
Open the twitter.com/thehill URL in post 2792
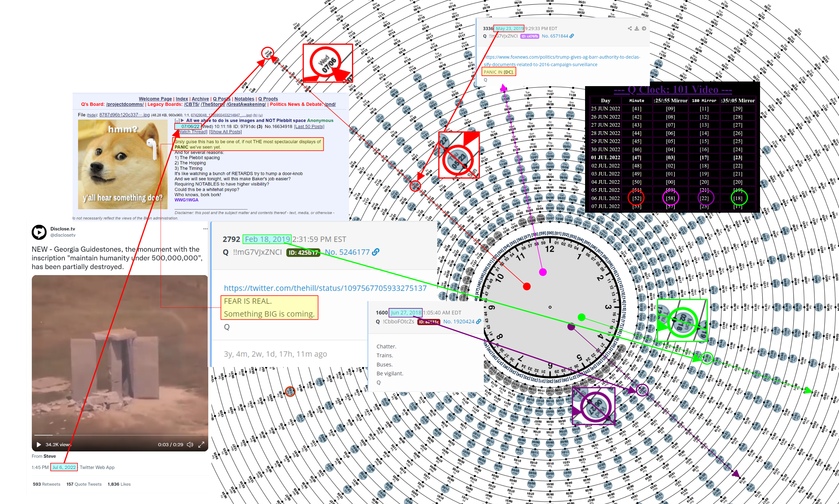click(325, 288)
